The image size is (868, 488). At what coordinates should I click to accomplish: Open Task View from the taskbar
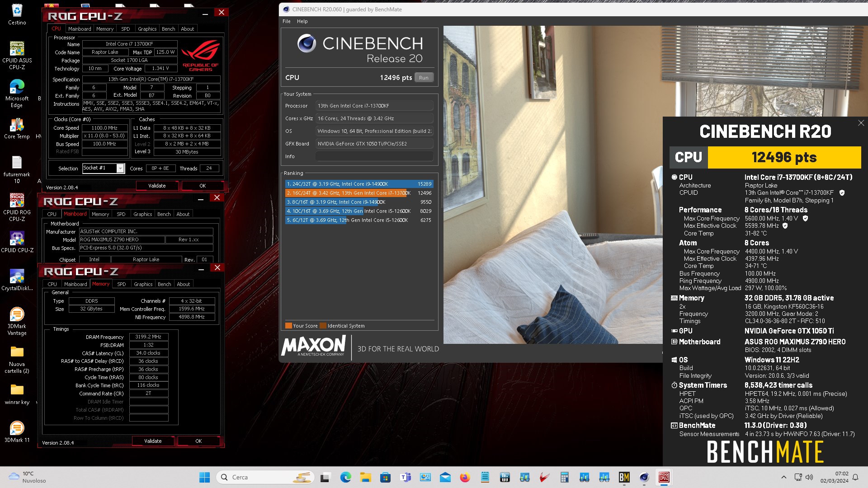(x=325, y=477)
